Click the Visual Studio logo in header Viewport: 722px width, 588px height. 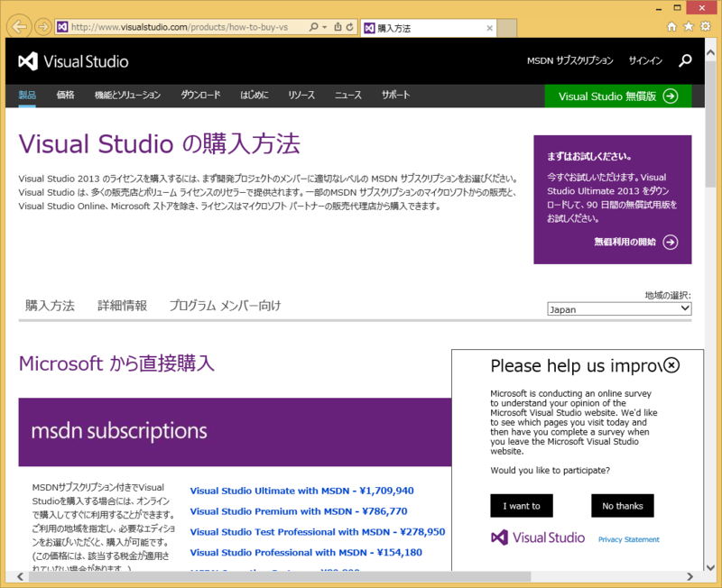(74, 61)
